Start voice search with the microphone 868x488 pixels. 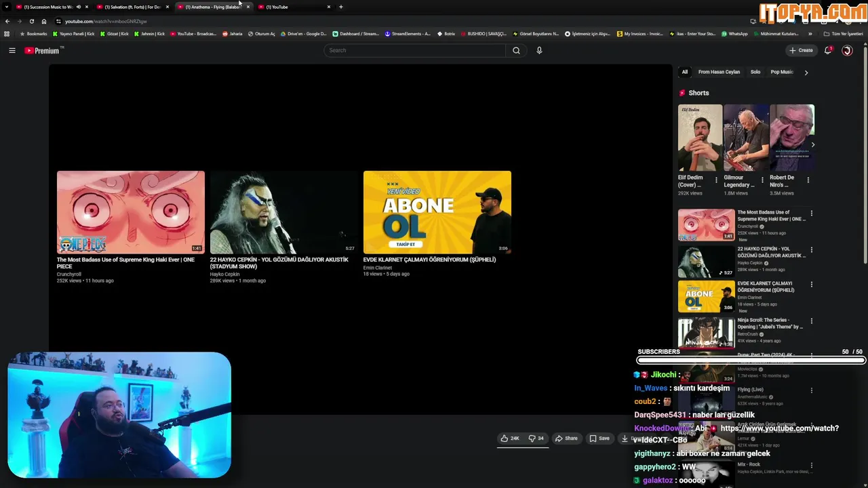coord(539,50)
